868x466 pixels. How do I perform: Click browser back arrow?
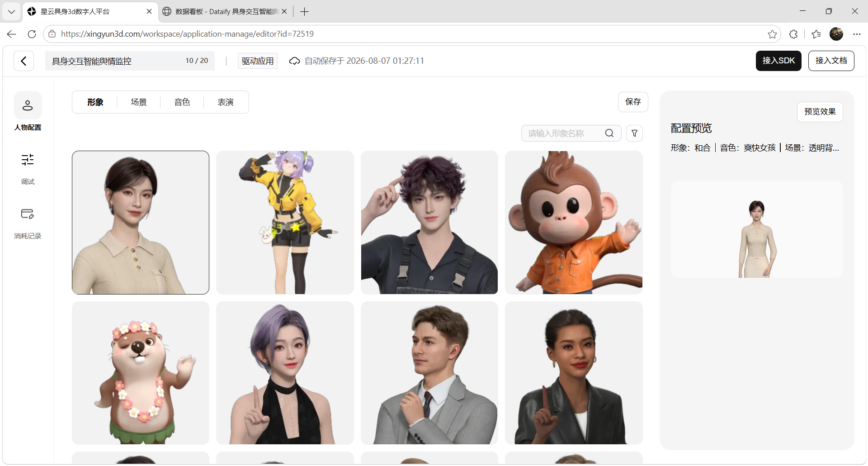(x=12, y=34)
